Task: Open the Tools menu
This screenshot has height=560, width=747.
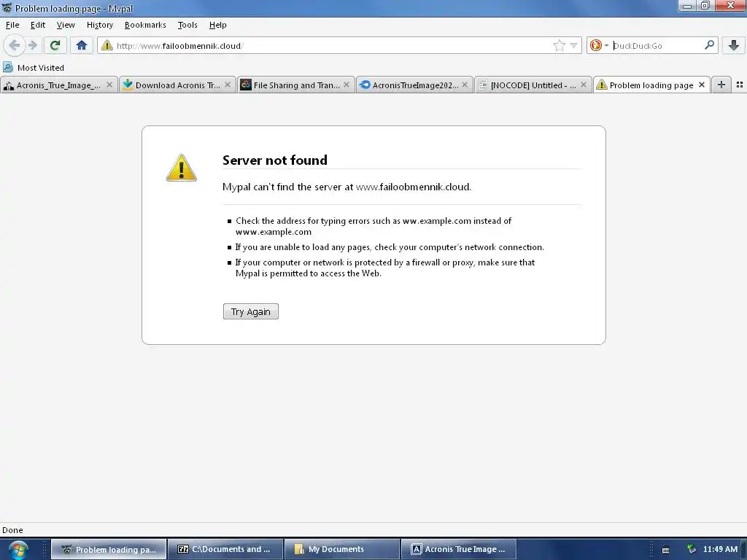Action: [x=187, y=25]
